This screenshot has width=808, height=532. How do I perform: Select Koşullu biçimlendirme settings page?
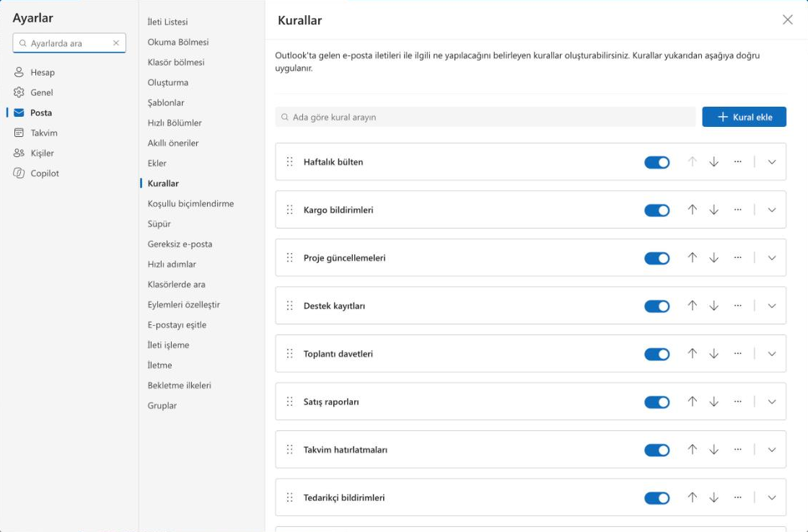click(190, 203)
